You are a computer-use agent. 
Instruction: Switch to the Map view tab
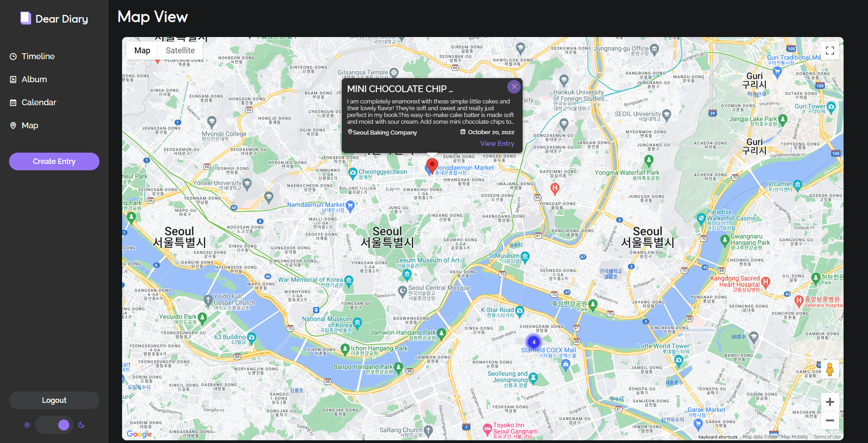tap(142, 51)
